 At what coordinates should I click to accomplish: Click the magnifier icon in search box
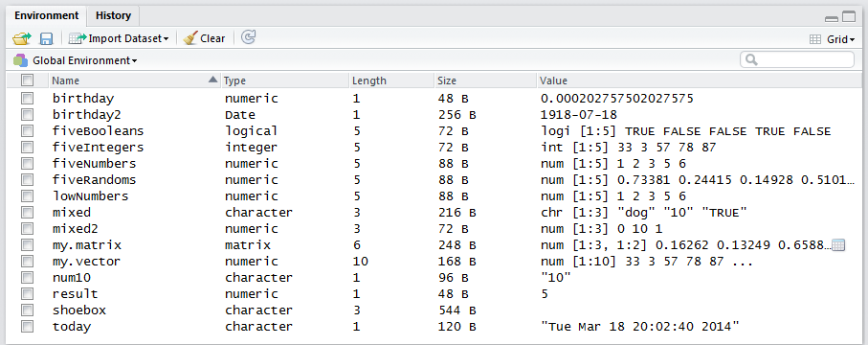coord(751,59)
